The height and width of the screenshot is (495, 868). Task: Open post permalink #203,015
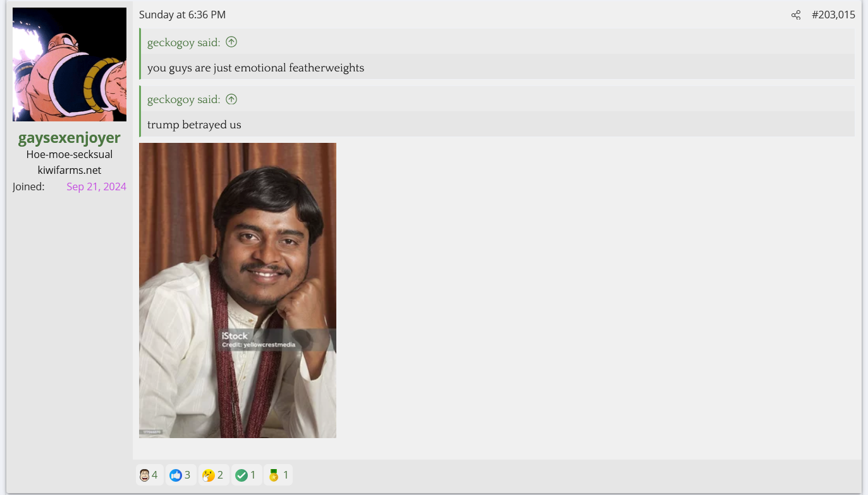click(x=833, y=15)
